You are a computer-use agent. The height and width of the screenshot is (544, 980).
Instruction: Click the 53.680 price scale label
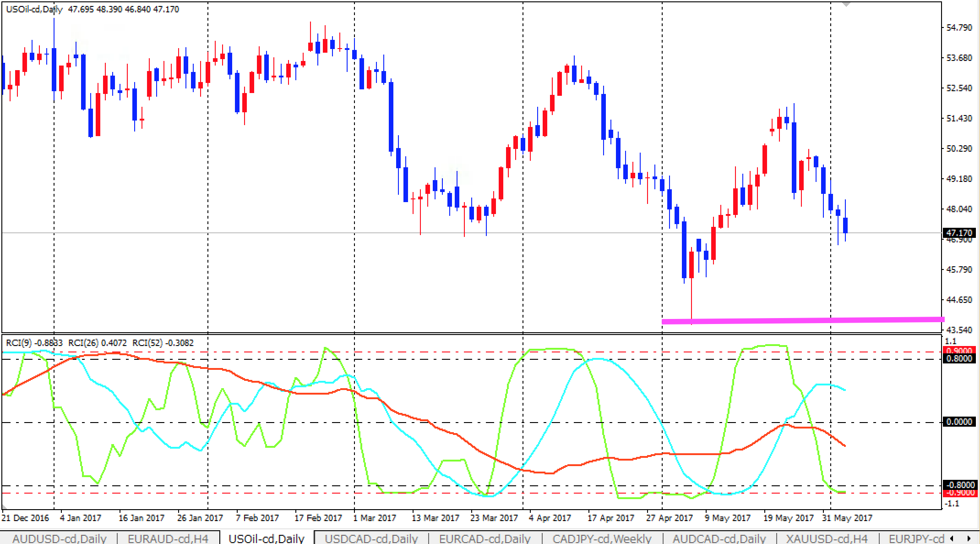click(959, 58)
